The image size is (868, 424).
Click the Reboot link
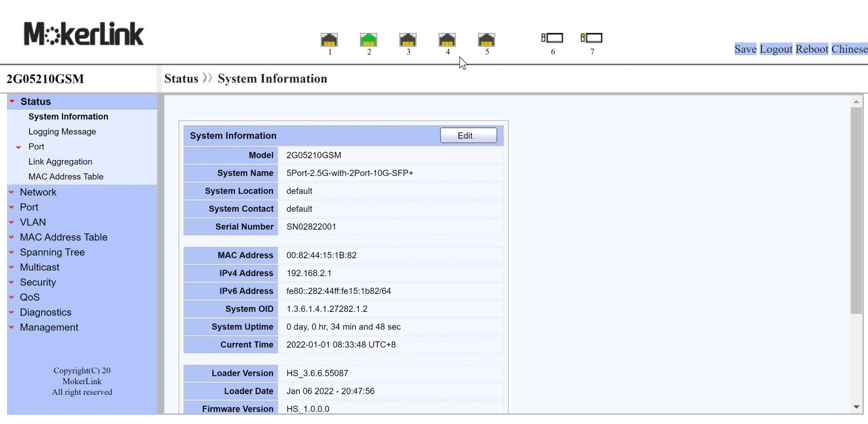[x=812, y=49]
